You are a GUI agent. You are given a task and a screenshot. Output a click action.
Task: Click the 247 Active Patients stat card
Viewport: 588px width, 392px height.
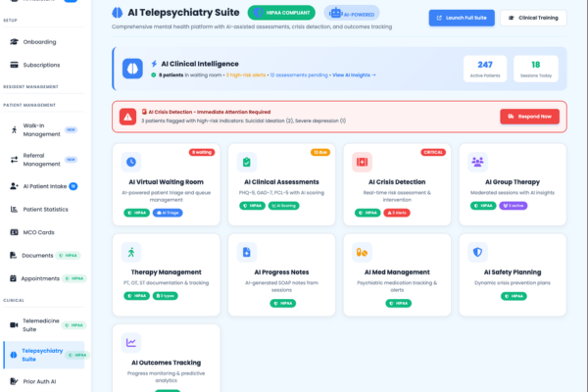(483, 69)
